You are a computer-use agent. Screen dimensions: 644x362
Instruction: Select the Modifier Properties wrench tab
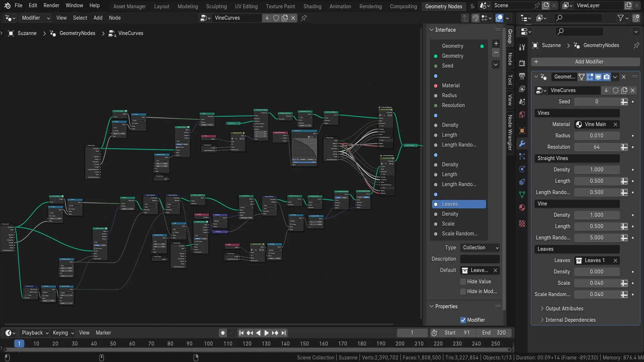[x=522, y=143]
